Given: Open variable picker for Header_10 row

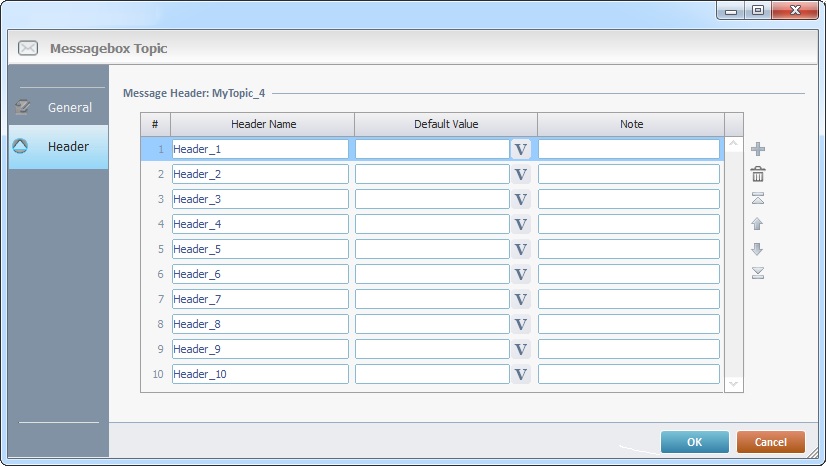Looking at the screenshot, I should click(x=520, y=374).
